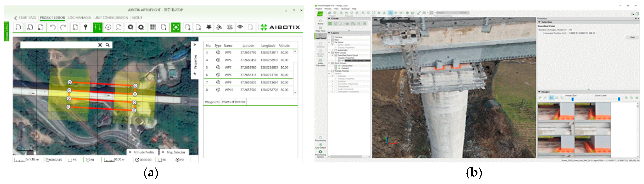Clear the map search with X button
The width and height of the screenshot is (644, 184).
100,45
